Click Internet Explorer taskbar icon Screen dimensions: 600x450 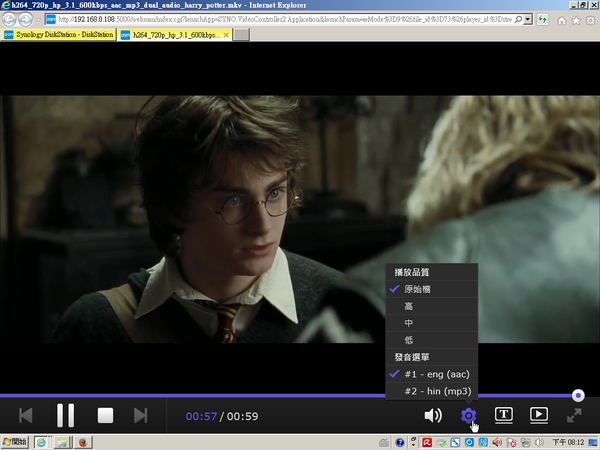click(41, 443)
